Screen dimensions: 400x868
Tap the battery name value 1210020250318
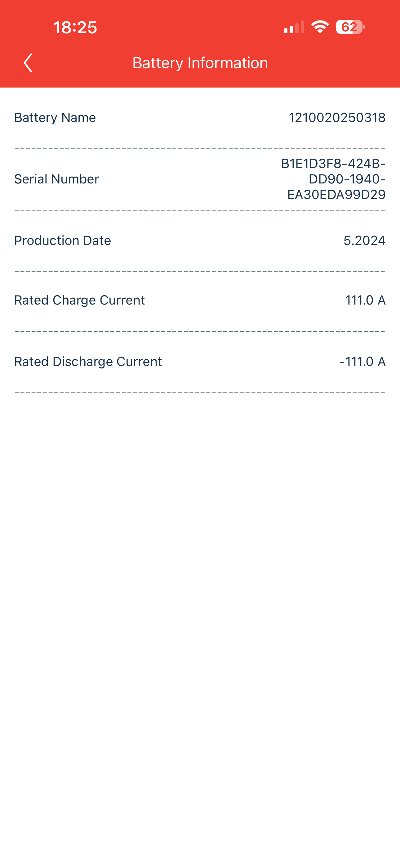337,118
